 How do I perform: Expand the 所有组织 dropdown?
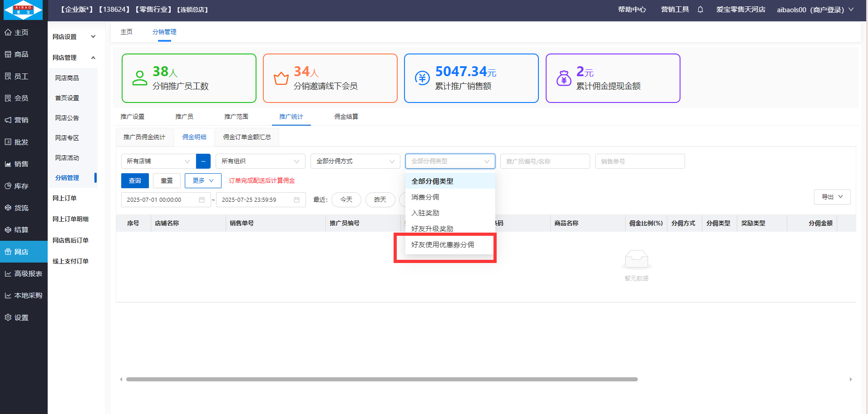[260, 161]
